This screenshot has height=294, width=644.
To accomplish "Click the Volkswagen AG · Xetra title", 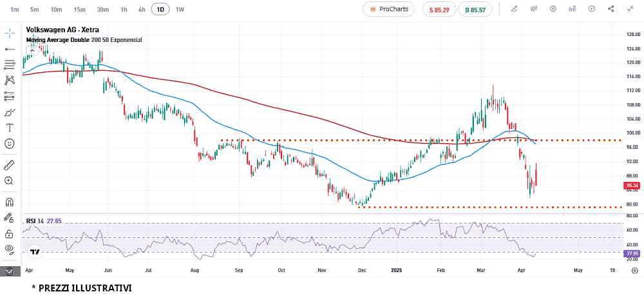I will pos(62,30).
